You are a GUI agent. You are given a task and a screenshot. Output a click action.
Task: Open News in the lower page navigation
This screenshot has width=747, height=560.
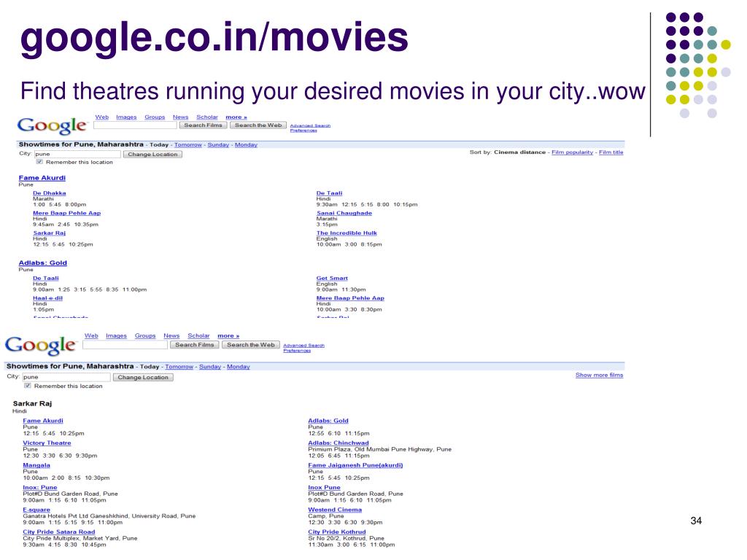171,335
